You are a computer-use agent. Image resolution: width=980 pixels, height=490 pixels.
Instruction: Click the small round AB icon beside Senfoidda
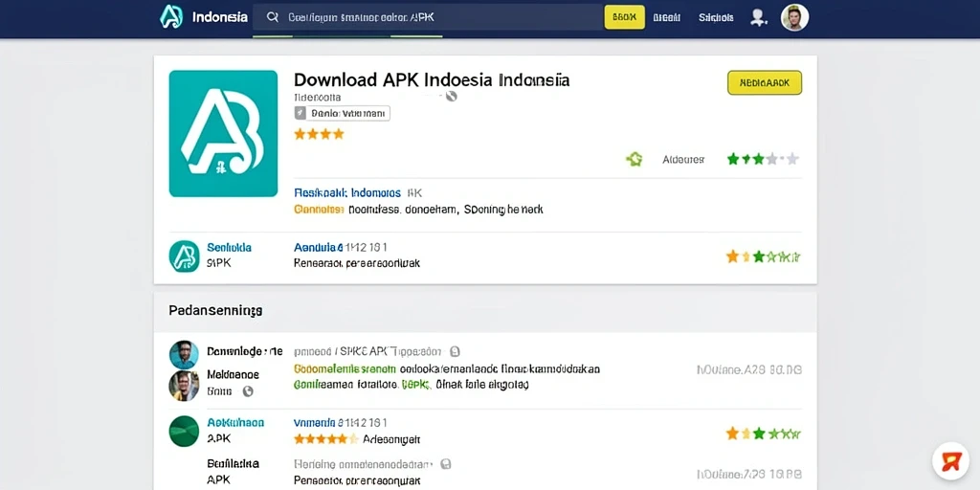point(185,256)
